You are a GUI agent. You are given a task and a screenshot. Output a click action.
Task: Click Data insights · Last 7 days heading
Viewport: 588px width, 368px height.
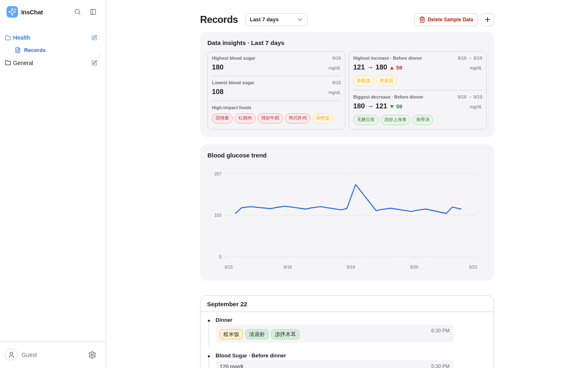click(246, 43)
